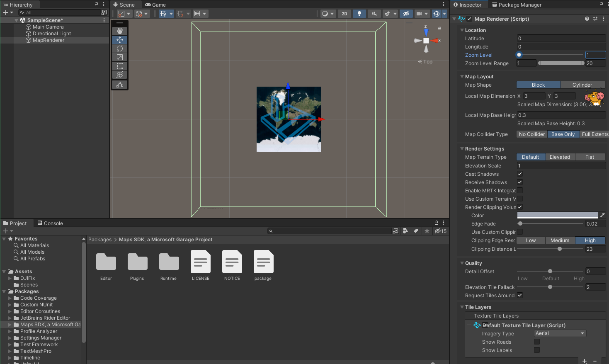609x364 pixels.
Task: Enable the Show Labels checkbox
Action: pyautogui.click(x=537, y=350)
